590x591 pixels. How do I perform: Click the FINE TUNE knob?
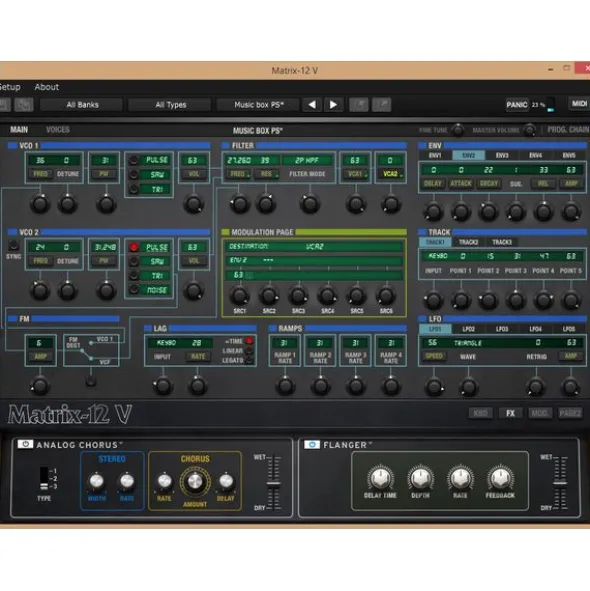pyautogui.click(x=458, y=130)
